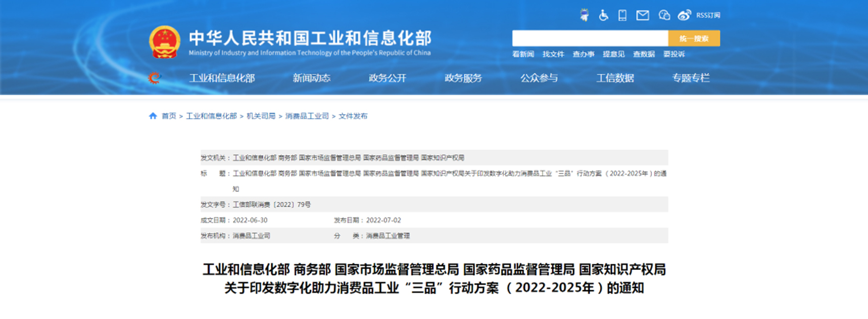The width and height of the screenshot is (868, 319).
Task: Open the 新闻动态 navigation menu
Action: pyautogui.click(x=311, y=78)
